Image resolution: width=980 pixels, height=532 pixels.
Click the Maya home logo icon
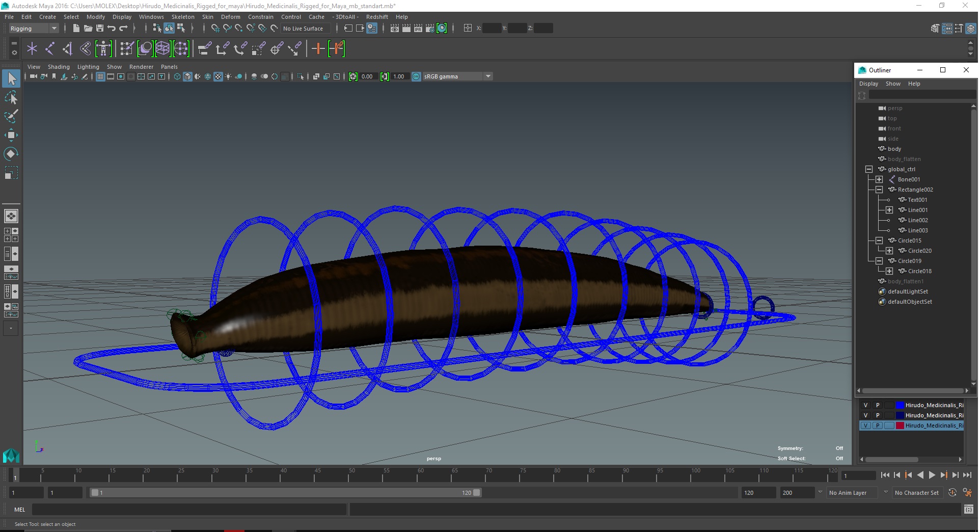(11, 455)
